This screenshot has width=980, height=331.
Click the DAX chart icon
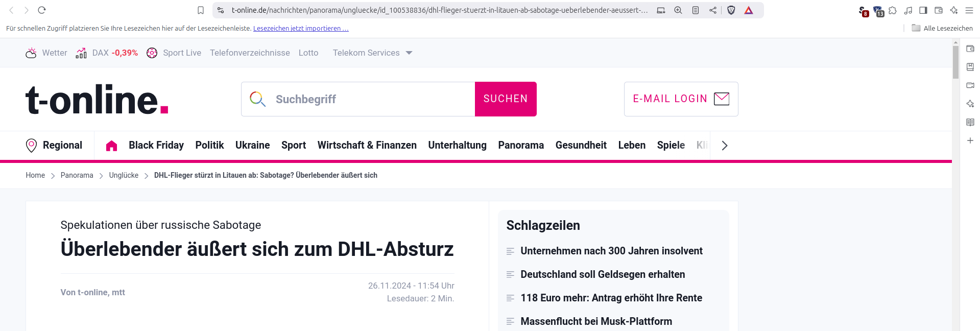click(x=81, y=53)
